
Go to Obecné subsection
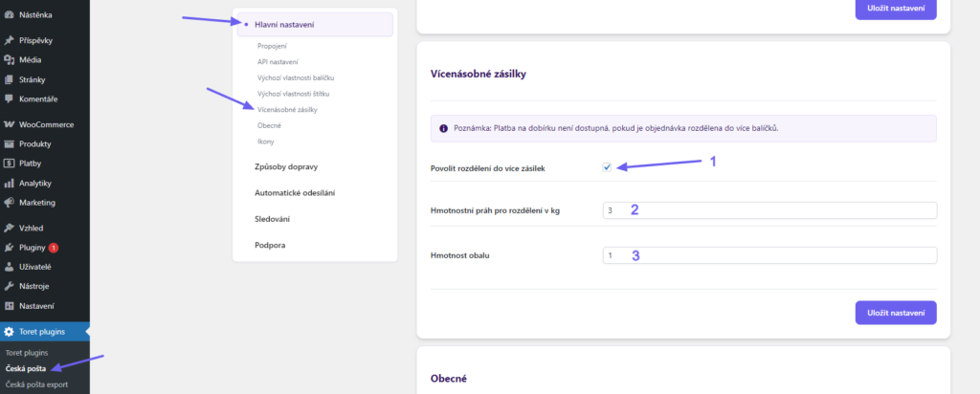(269, 125)
